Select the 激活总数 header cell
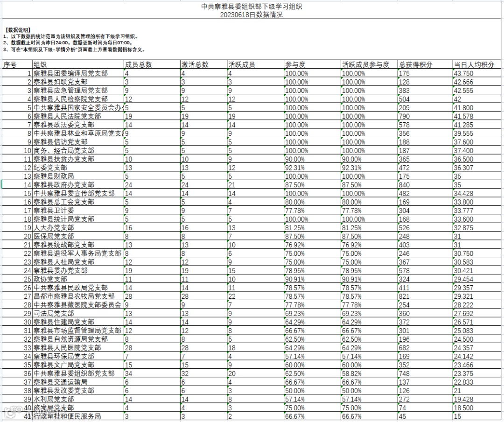Screen dimensions: 504x422 (204, 64)
